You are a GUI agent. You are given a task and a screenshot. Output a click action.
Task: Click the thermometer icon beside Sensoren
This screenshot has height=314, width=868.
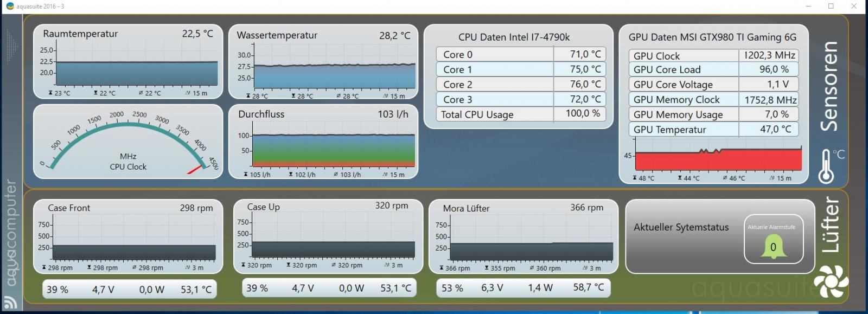826,166
